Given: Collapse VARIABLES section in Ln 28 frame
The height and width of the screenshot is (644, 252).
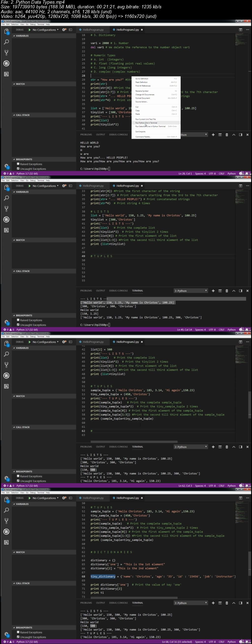Looking at the screenshot, I should pos(44,36).
